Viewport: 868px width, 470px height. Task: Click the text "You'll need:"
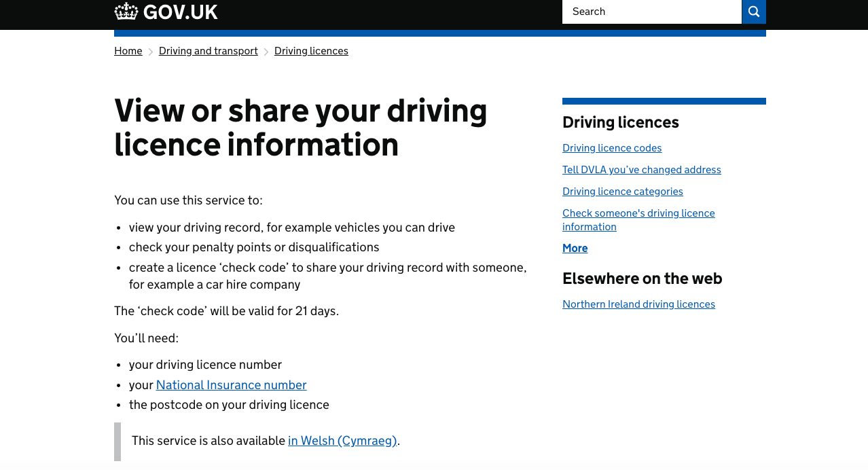pyautogui.click(x=146, y=338)
